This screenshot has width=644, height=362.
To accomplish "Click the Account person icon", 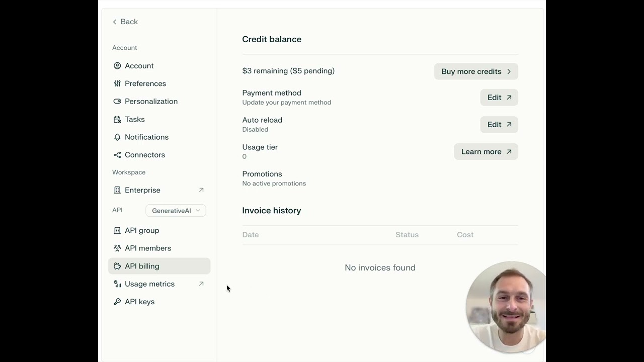I will tap(117, 66).
